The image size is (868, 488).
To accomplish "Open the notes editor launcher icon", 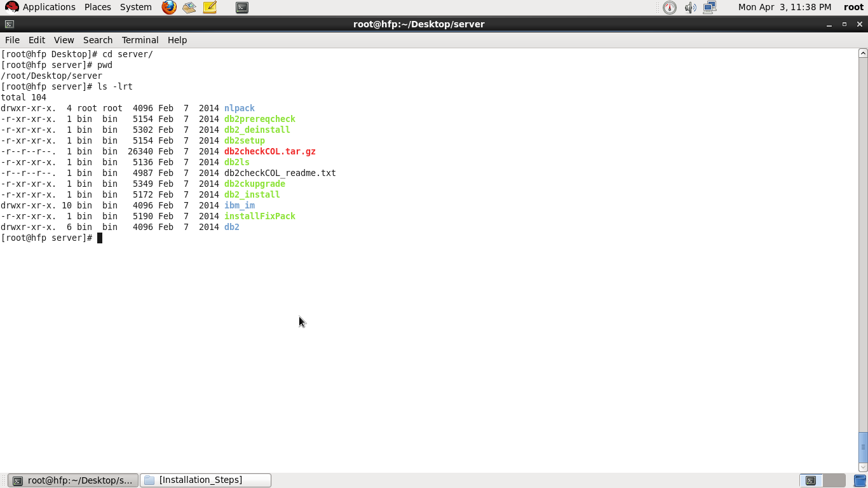I will point(210,8).
